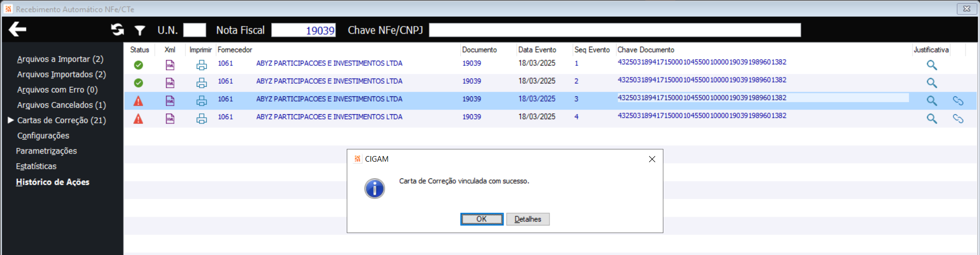This screenshot has height=255, width=980.
Task: Click supplier name in Seq Evento 4 row
Action: [x=329, y=117]
